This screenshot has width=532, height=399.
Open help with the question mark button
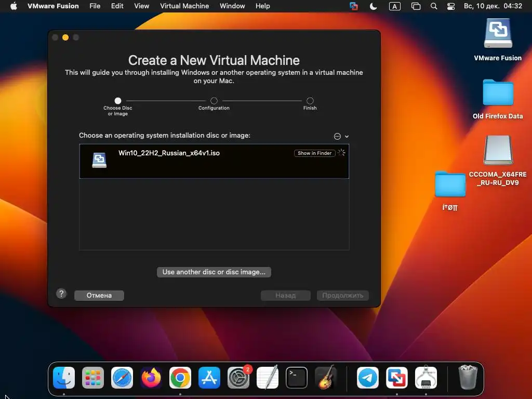[61, 294]
